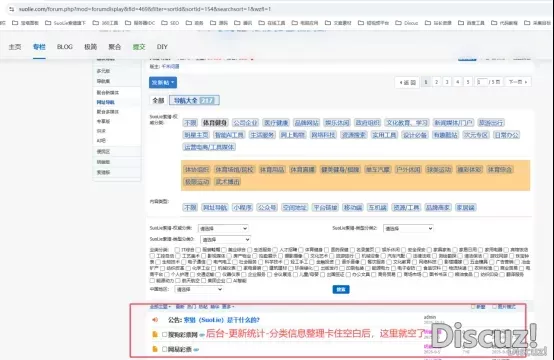Click the 下一页 next page button

[x=518, y=82]
